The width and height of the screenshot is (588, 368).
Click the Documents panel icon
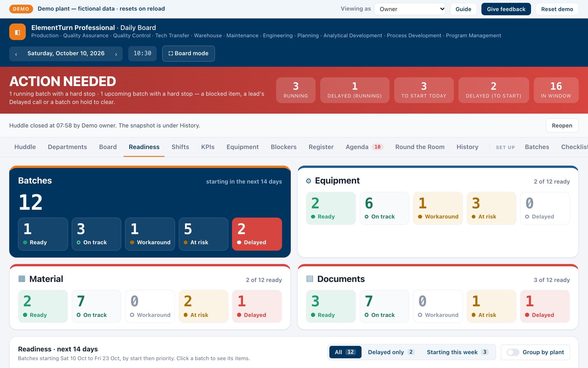[x=310, y=279]
